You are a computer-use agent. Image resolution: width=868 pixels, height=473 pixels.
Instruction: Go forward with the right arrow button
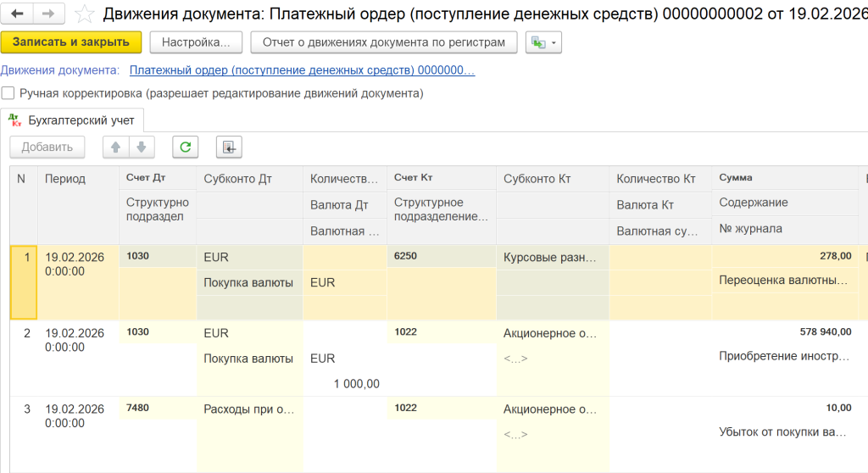(x=48, y=14)
